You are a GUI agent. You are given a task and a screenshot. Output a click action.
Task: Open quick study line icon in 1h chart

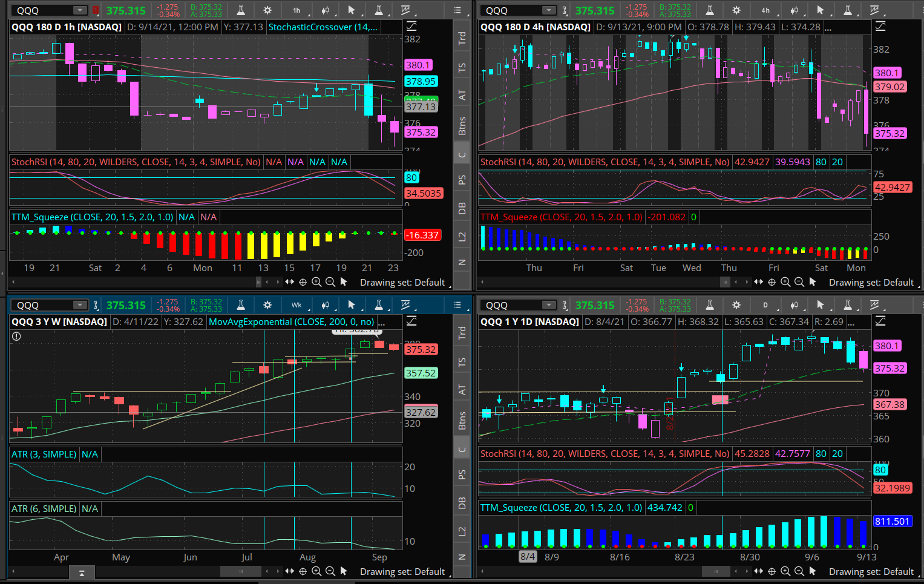point(405,10)
